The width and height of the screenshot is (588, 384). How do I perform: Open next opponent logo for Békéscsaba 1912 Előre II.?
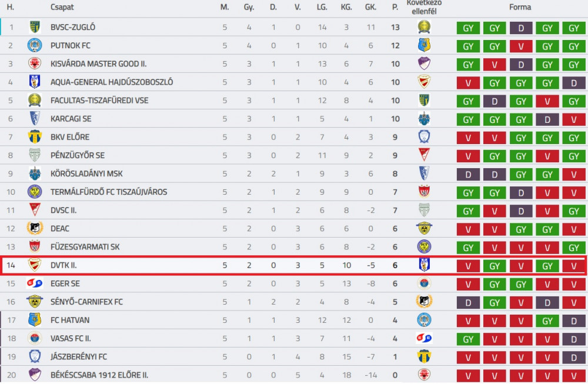coord(424,375)
